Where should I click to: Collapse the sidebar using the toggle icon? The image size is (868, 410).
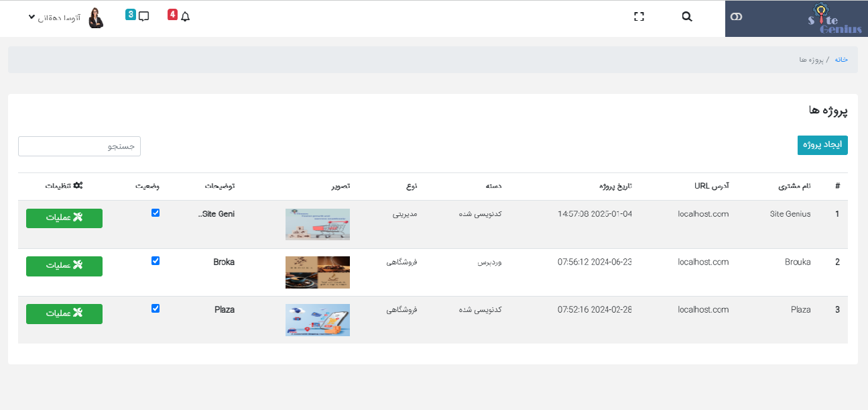(736, 17)
